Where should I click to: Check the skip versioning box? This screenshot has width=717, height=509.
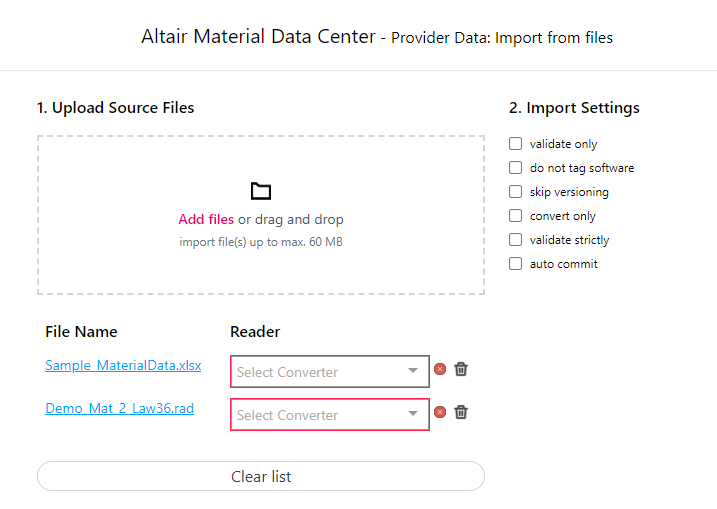pyautogui.click(x=516, y=192)
